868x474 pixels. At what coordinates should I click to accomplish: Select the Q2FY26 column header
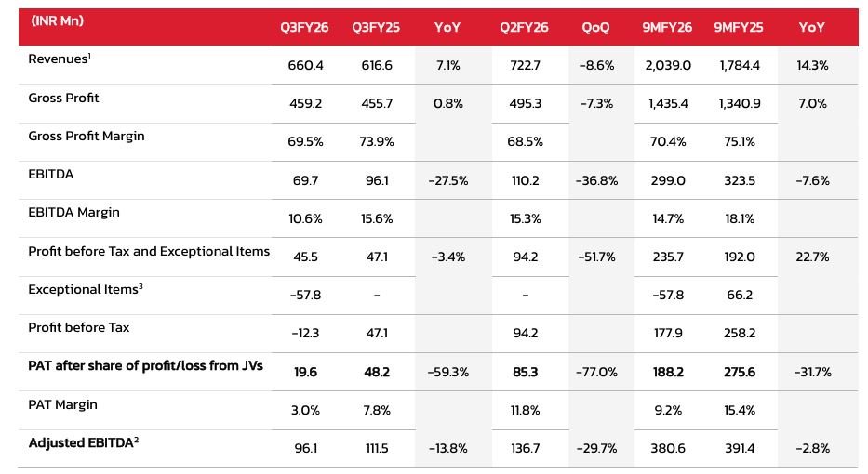[524, 28]
